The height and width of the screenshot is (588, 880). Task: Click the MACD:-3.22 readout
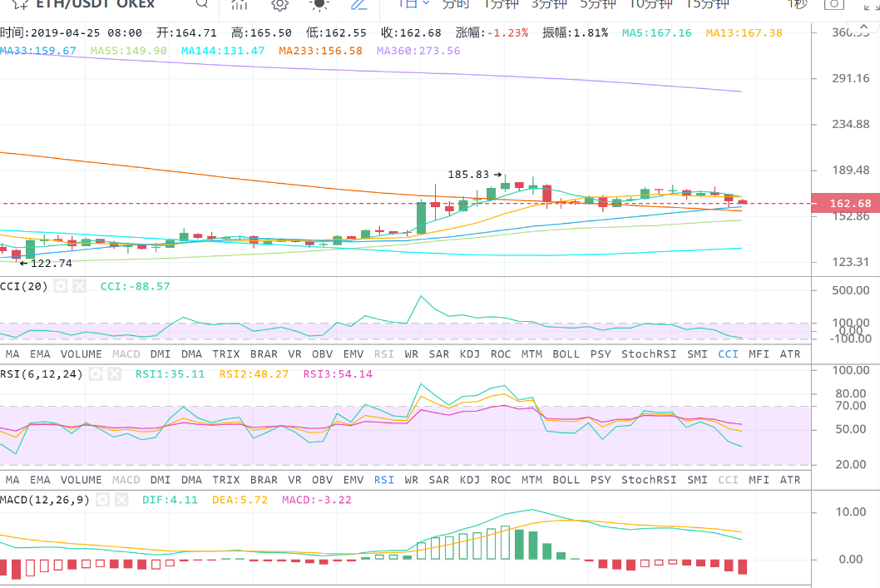[x=317, y=499]
